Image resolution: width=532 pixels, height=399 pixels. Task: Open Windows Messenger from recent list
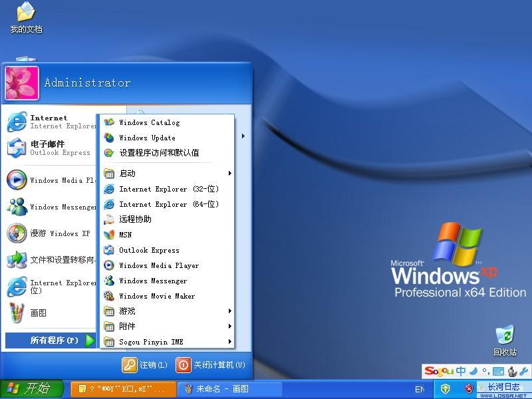(x=51, y=207)
